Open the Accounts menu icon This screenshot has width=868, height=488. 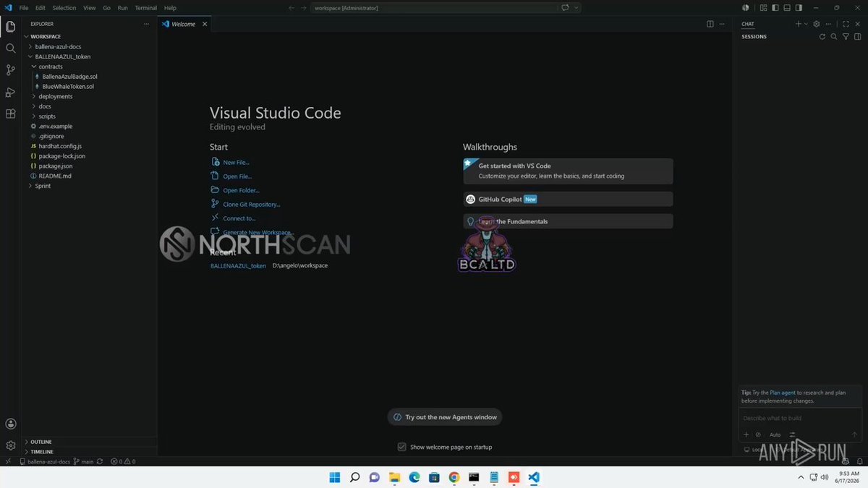[10, 424]
